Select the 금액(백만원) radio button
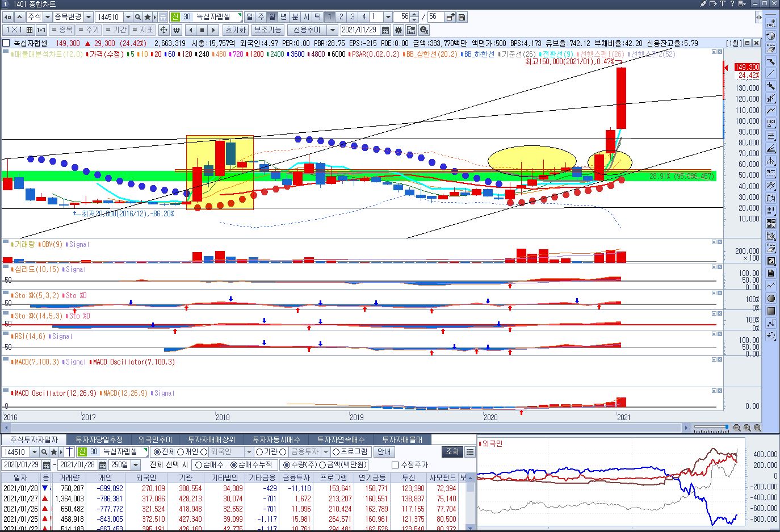The height and width of the screenshot is (532, 780). click(323, 465)
